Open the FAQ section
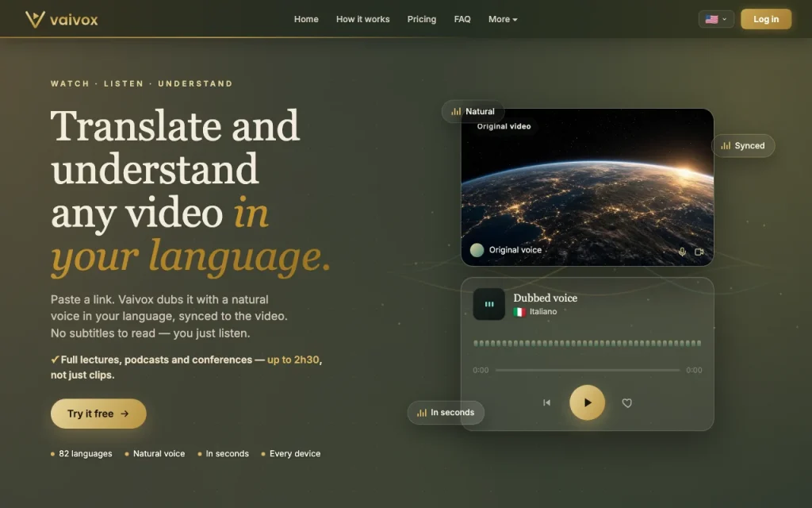The image size is (812, 508). [x=462, y=19]
